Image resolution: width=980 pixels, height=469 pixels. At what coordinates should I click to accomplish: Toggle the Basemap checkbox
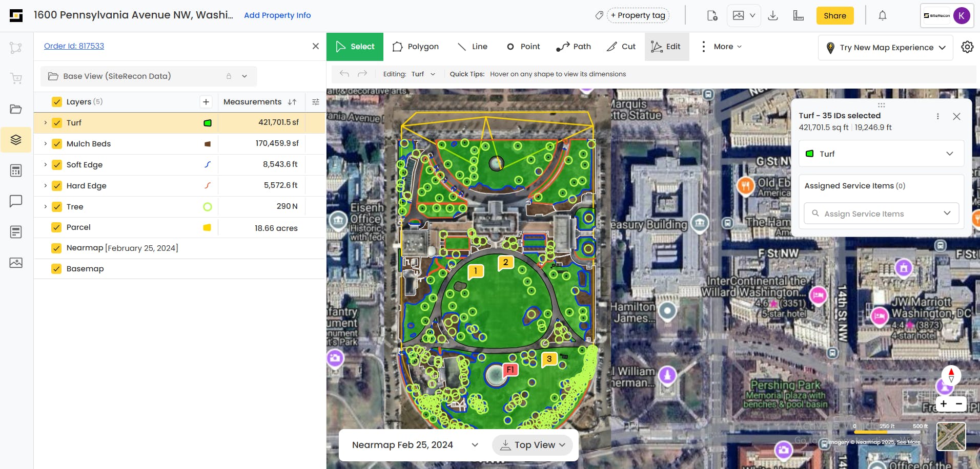pos(57,269)
